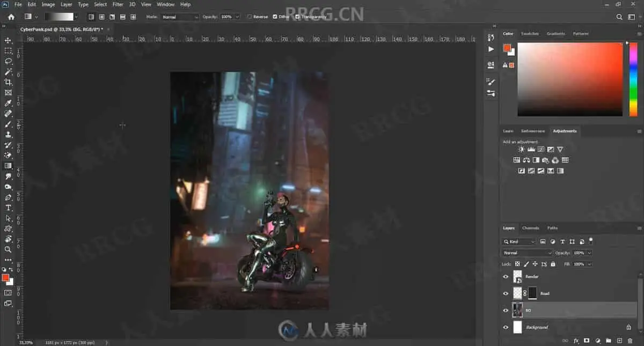Select the Horizontal Type tool
644x346 pixels.
click(x=8, y=208)
